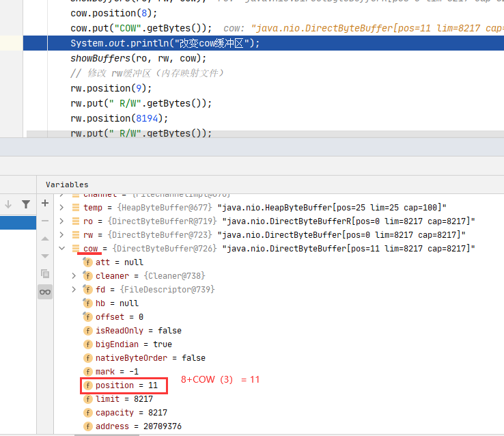Viewport: 504px width, 436px height.
Task: Select the position = 11 field
Action: pos(126,385)
